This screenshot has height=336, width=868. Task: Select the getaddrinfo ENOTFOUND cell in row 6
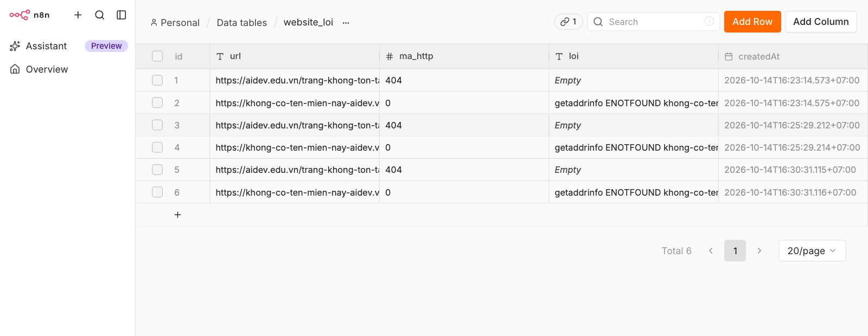[x=634, y=192]
